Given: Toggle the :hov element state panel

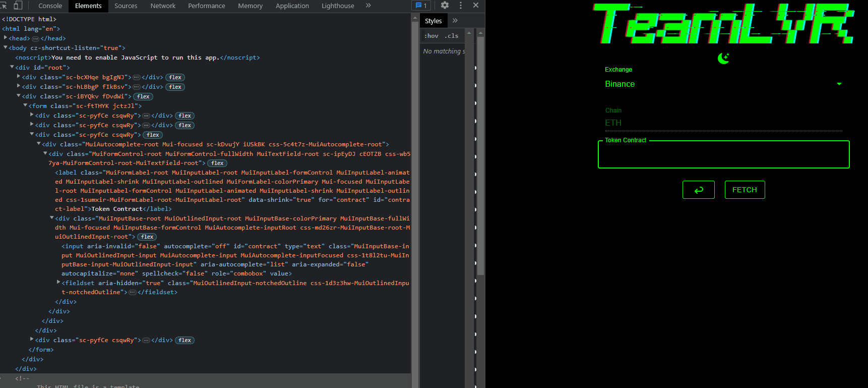Looking at the screenshot, I should pyautogui.click(x=431, y=36).
